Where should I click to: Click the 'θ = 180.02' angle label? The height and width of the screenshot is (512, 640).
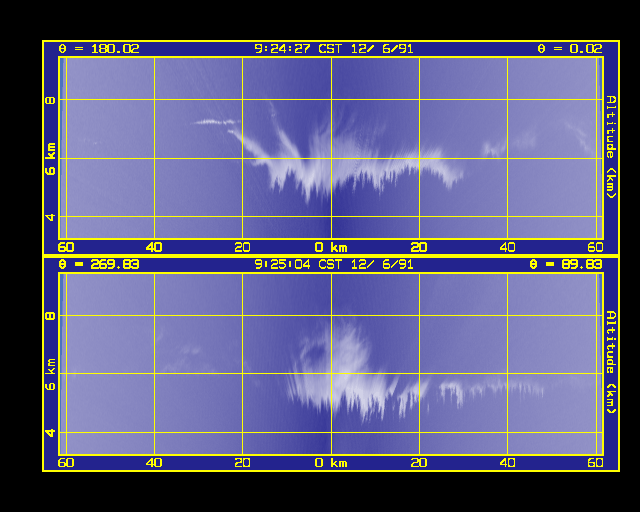(x=99, y=49)
